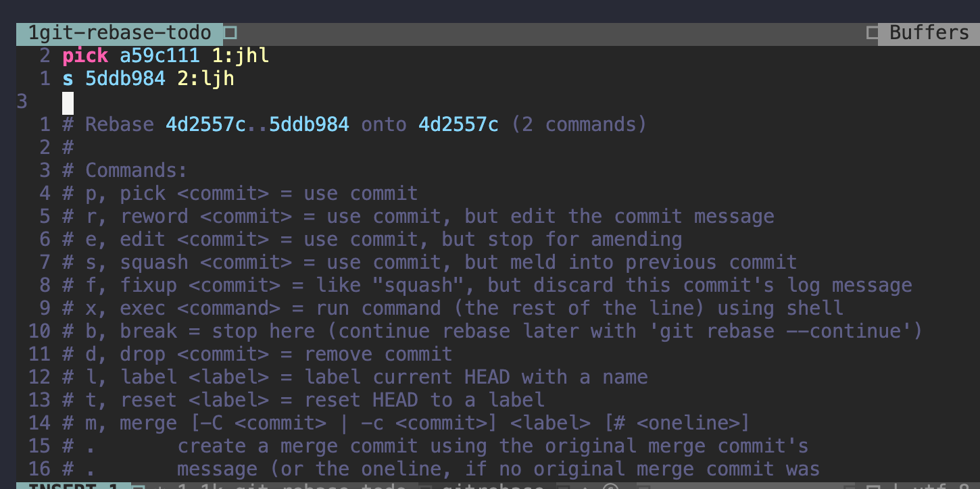This screenshot has width=980, height=489.
Task: Click the commit message "2:ljh"
Action: (205, 79)
